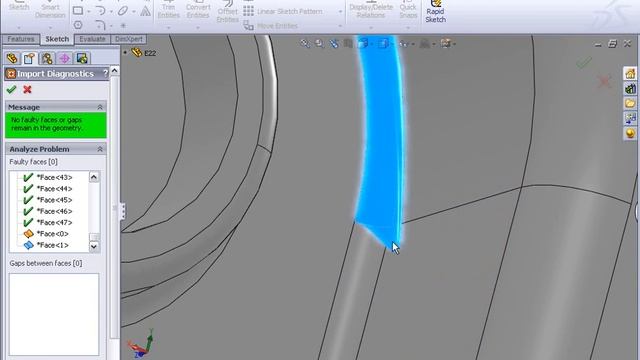Collapse the Message section
The image size is (640, 360).
(100, 107)
